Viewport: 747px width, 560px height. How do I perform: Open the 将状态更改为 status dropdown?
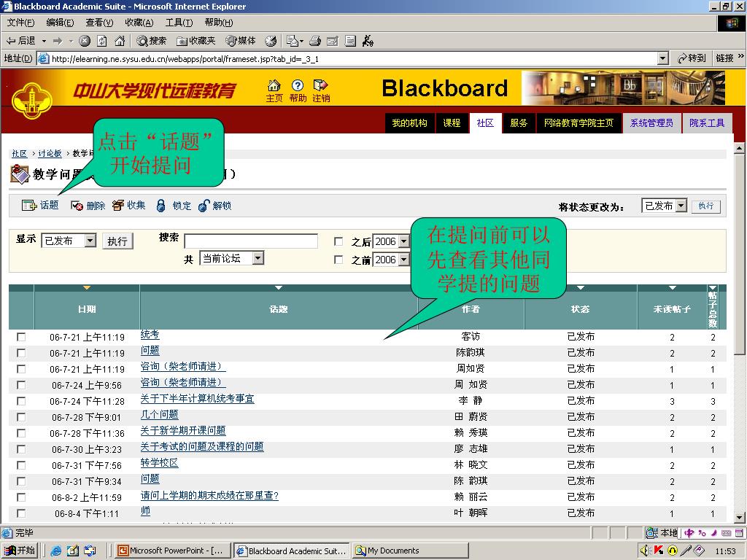pyautogui.click(x=681, y=206)
